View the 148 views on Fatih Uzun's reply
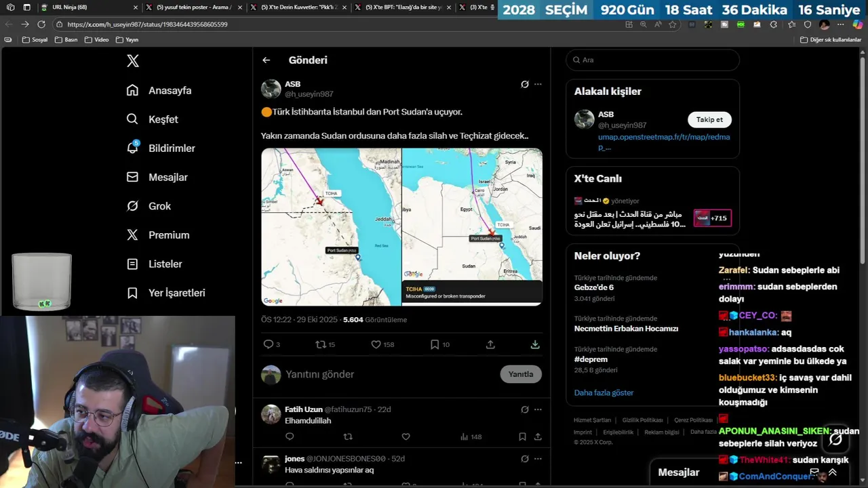 [471, 436]
